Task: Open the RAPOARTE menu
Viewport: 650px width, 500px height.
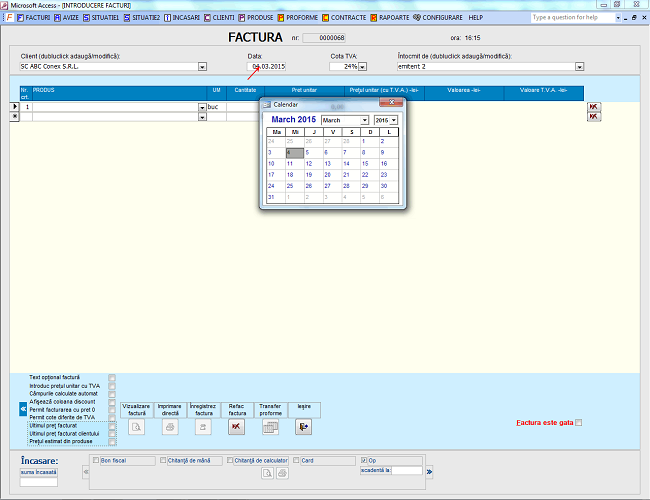Action: point(390,17)
